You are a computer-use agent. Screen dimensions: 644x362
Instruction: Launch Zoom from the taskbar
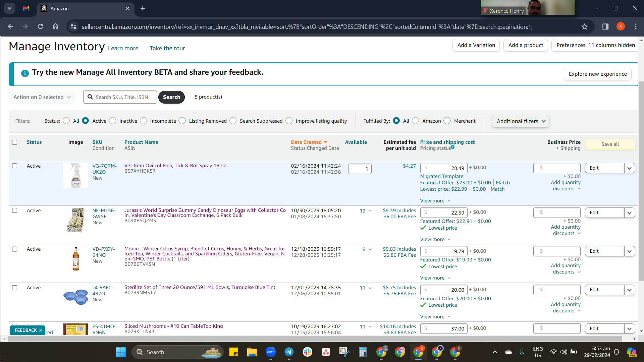271,352
